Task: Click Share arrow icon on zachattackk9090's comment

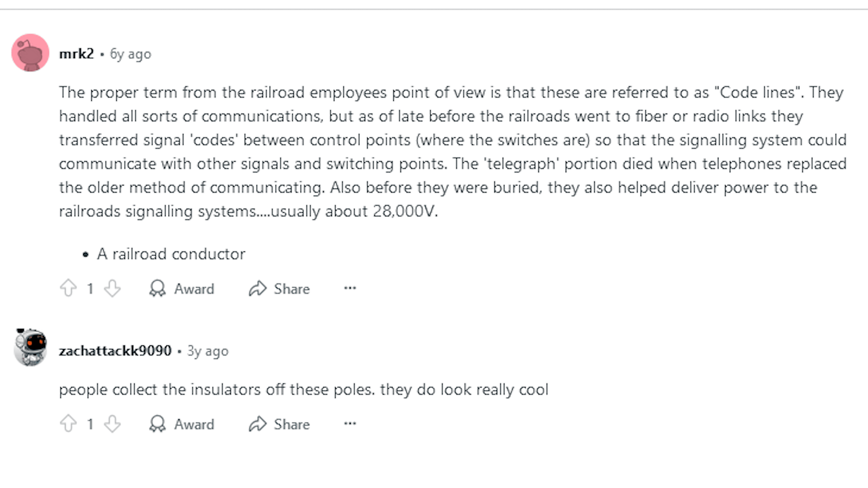Action: tap(258, 424)
